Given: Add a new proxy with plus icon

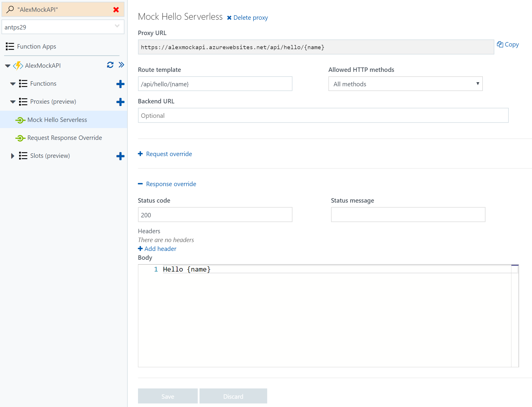Looking at the screenshot, I should pos(120,102).
